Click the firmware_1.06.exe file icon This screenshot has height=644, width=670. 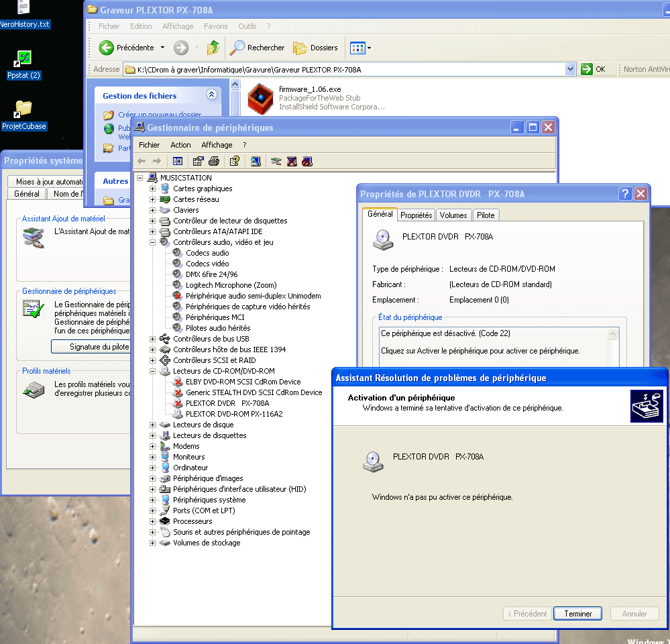[x=260, y=99]
